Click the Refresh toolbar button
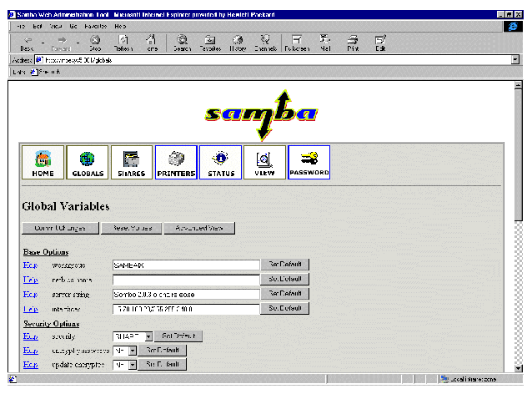 123,43
